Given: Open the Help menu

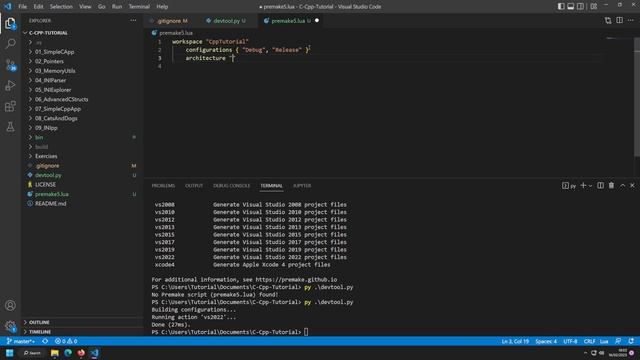Looking at the screenshot, I should [162, 7].
